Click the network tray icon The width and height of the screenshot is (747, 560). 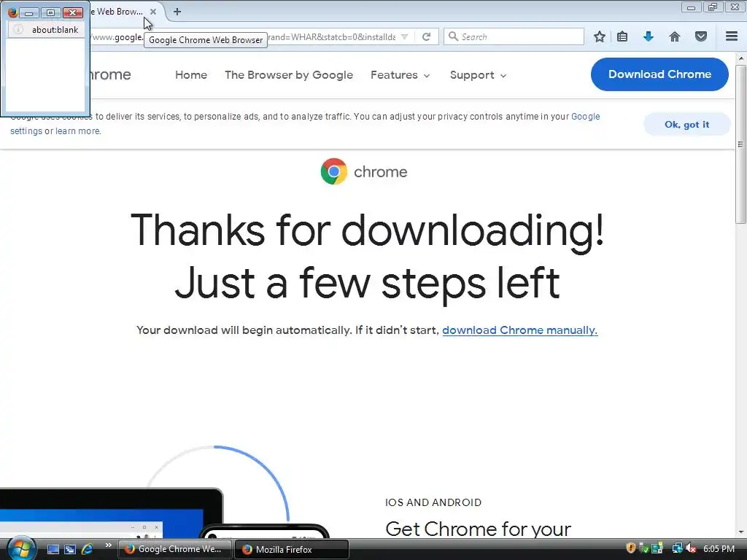pos(676,548)
